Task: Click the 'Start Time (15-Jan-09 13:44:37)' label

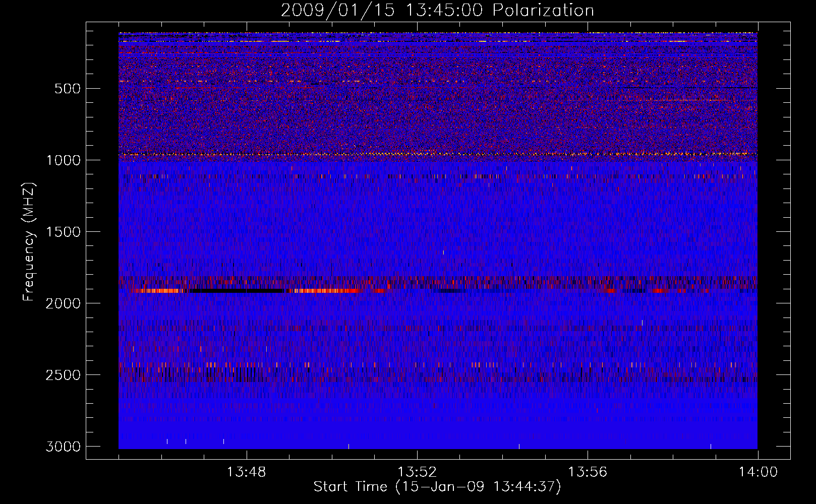Action: pos(437,487)
